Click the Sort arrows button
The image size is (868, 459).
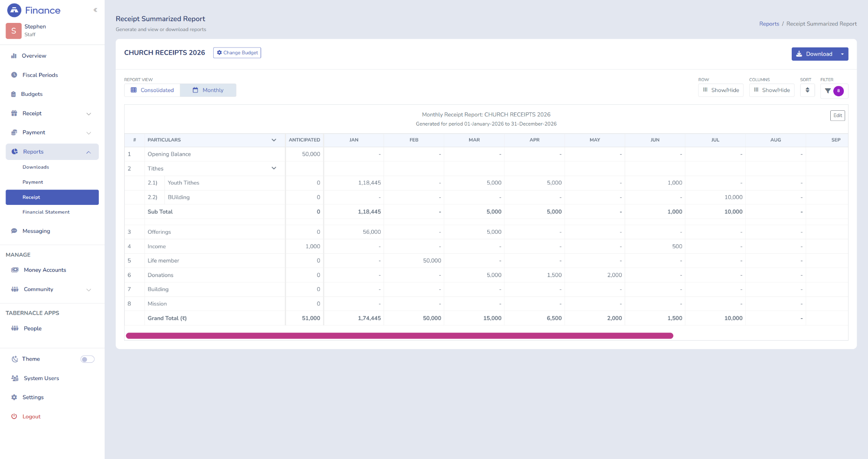(807, 90)
